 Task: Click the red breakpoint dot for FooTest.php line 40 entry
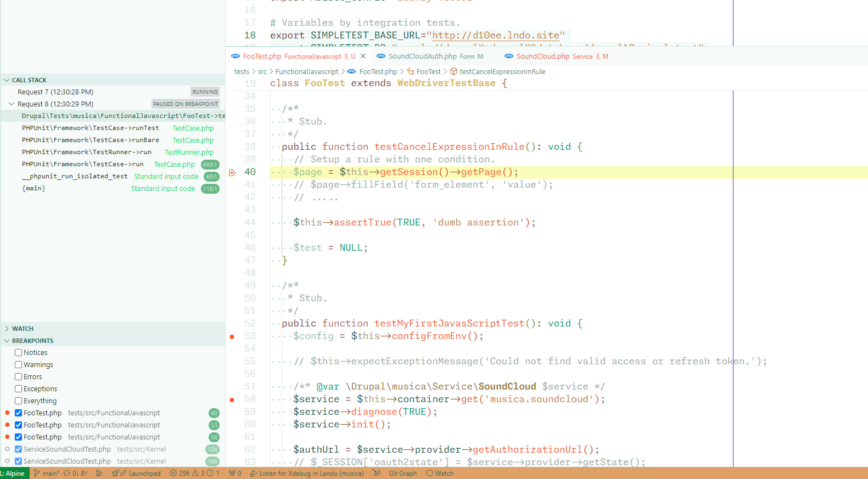pos(7,413)
